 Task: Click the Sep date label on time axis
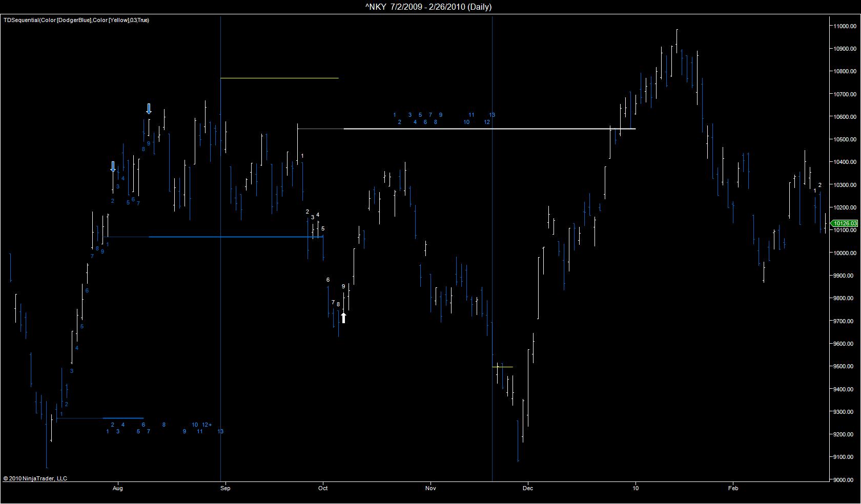point(225,488)
